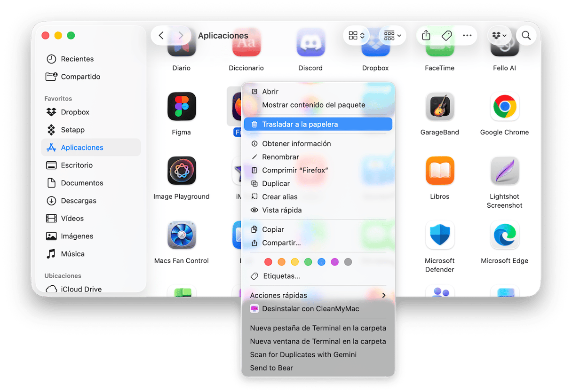Apply the blue tag color
Image resolution: width=572 pixels, height=392 pixels.
pos(321,262)
